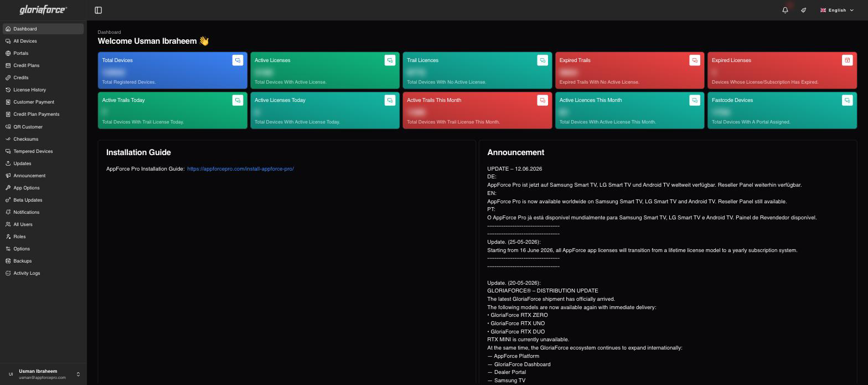Viewport: 868px width, 385px height.
Task: Click 'Total Registered Devices.' text
Action: (129, 82)
